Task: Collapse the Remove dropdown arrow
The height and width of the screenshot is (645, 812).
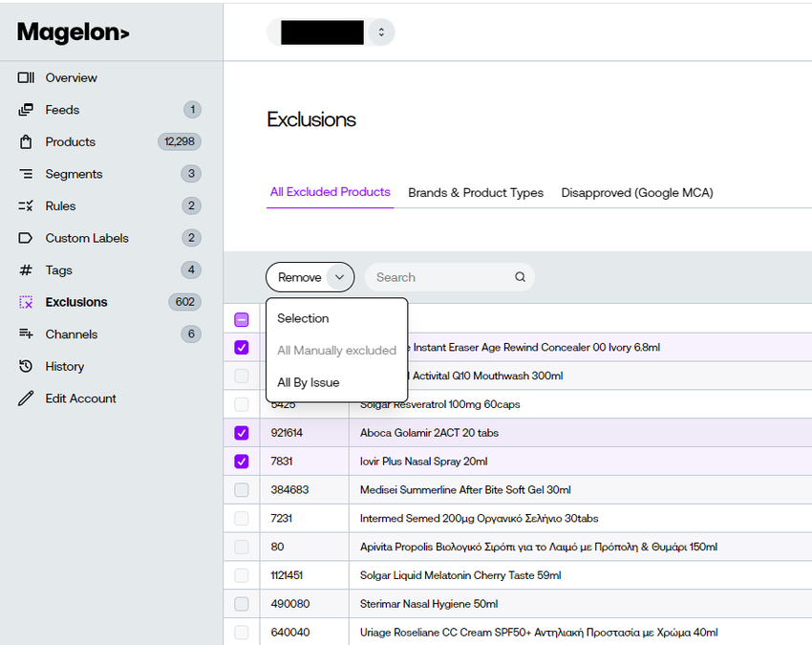Action: (340, 277)
